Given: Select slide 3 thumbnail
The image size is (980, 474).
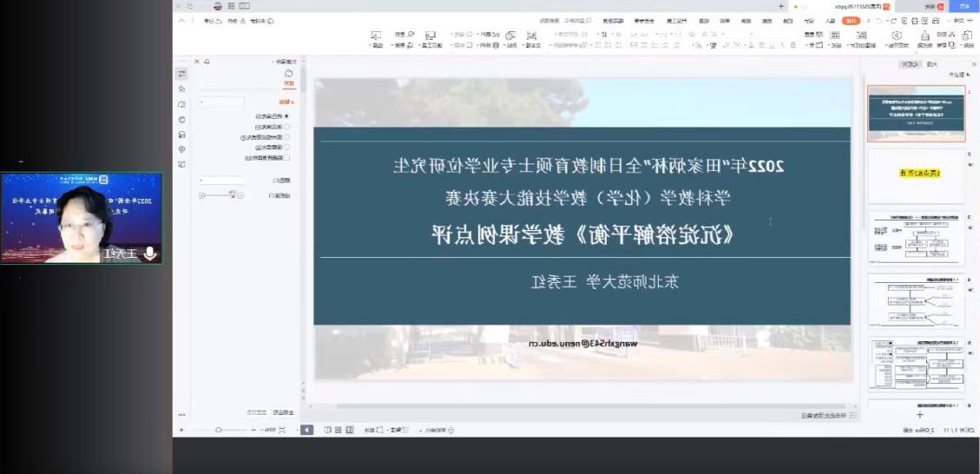Looking at the screenshot, I should tap(917, 238).
